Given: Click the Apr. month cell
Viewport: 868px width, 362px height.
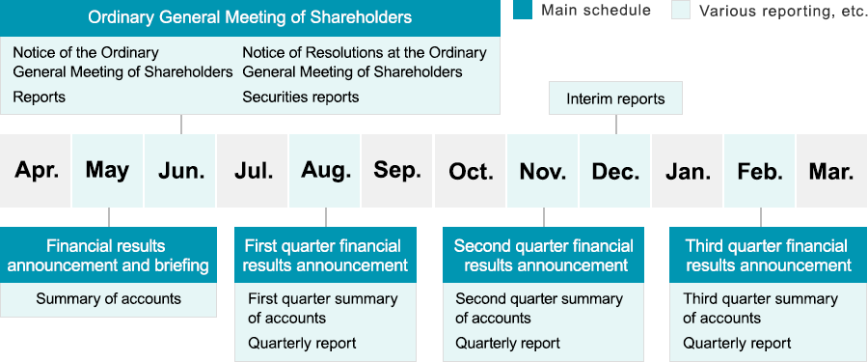Looking at the screenshot, I should click(36, 171).
